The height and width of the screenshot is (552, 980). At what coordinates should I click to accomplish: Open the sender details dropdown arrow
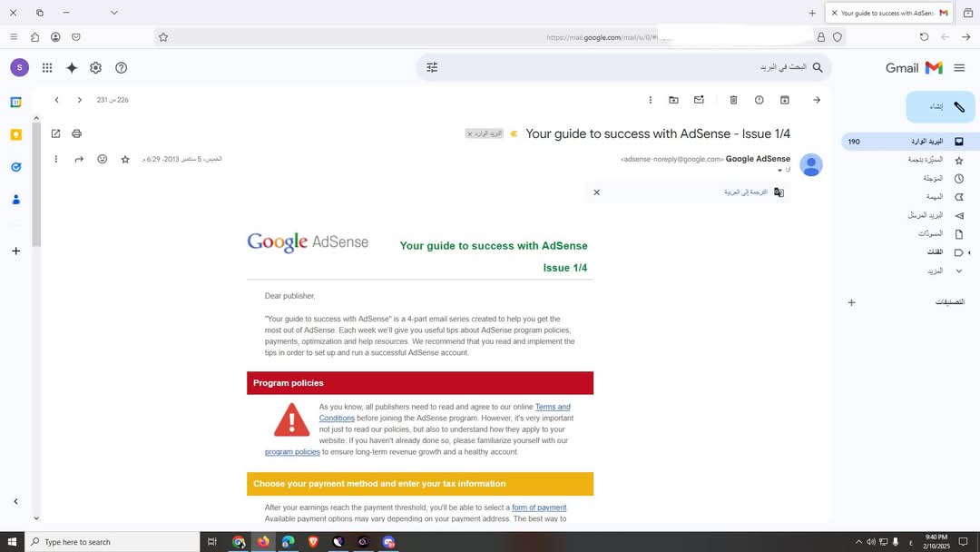[x=780, y=170]
